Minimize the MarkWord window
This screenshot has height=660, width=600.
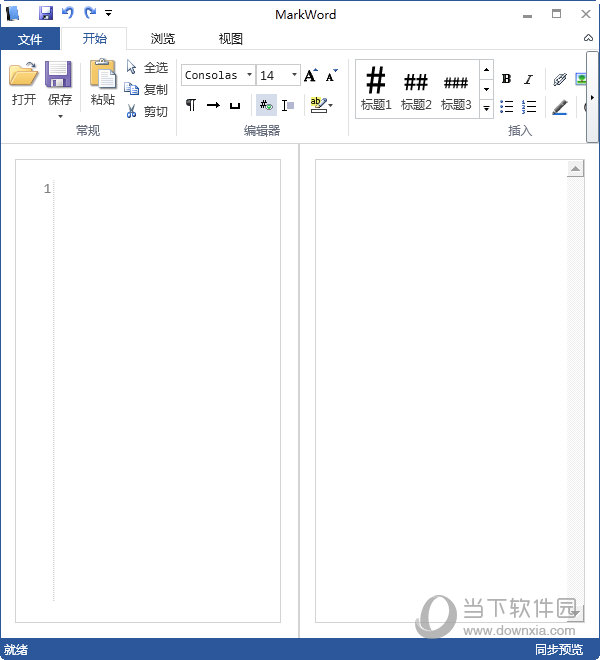click(x=527, y=16)
